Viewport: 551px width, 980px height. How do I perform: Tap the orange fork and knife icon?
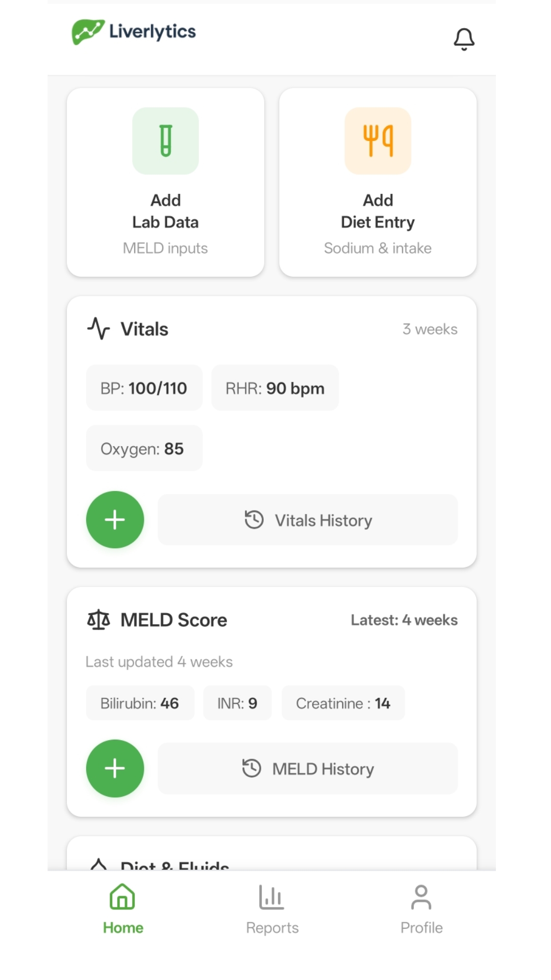click(378, 141)
